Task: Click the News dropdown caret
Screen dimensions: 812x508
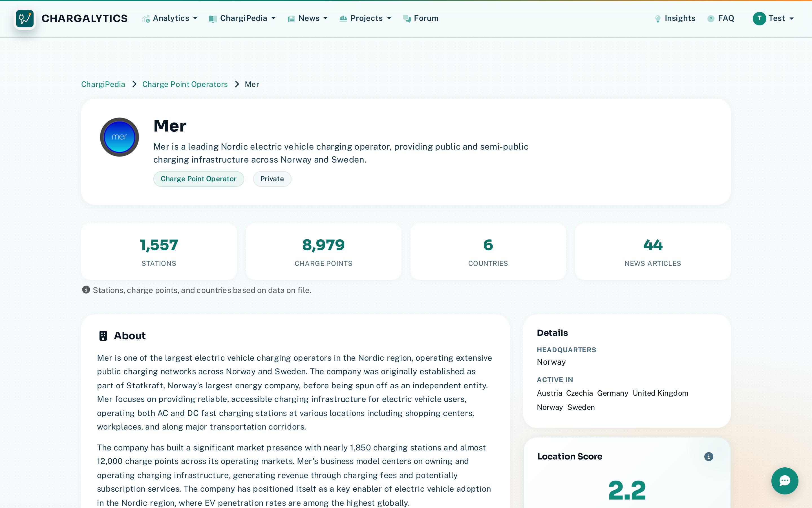Action: point(325,18)
